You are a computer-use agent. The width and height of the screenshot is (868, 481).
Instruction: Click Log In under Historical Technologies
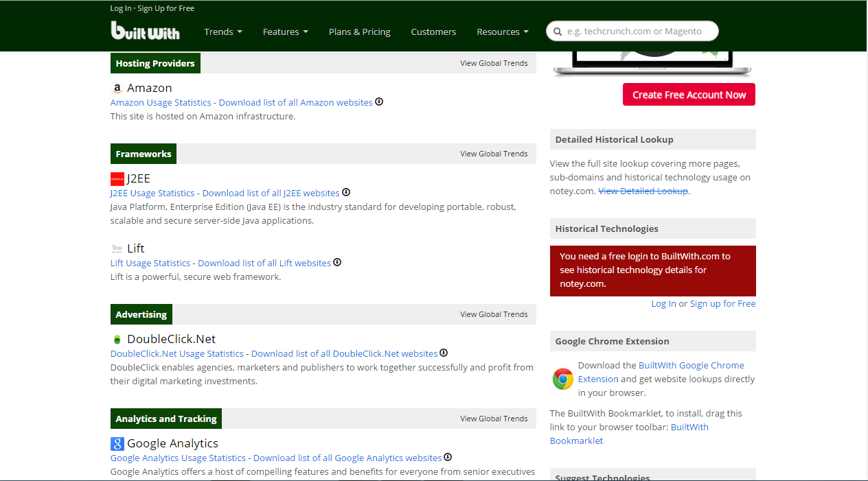click(663, 303)
